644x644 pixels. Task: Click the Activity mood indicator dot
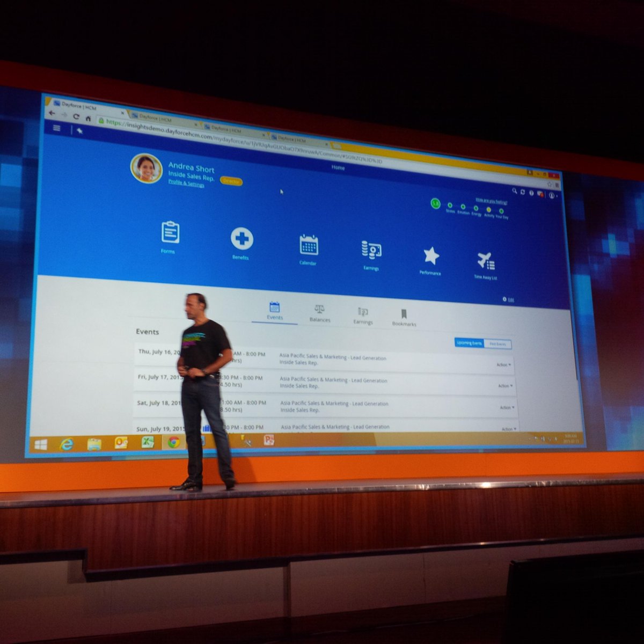489,209
